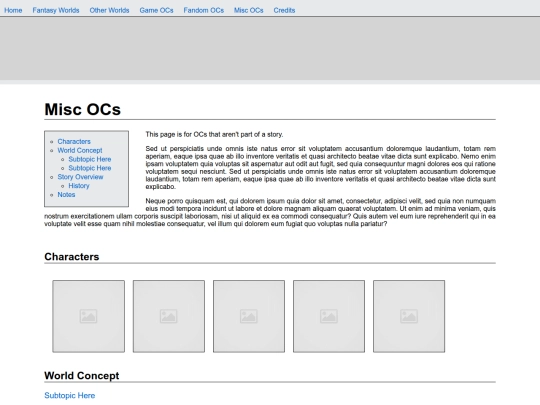
Task: Click the paragraph starting "Sed ut perspiciatis"
Action: click(x=320, y=168)
